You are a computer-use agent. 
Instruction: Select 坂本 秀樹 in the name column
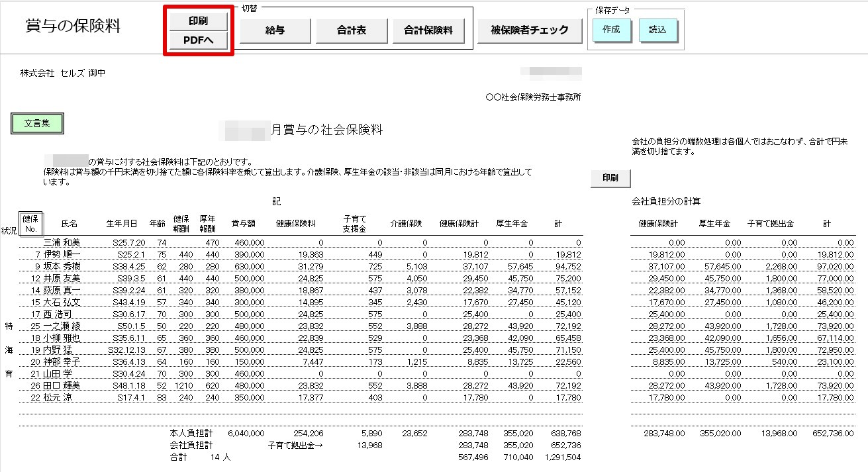[x=62, y=266]
